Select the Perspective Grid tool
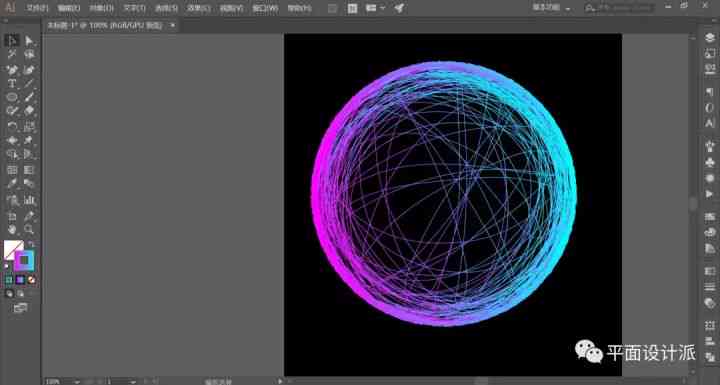720x385 pixels. [x=29, y=154]
